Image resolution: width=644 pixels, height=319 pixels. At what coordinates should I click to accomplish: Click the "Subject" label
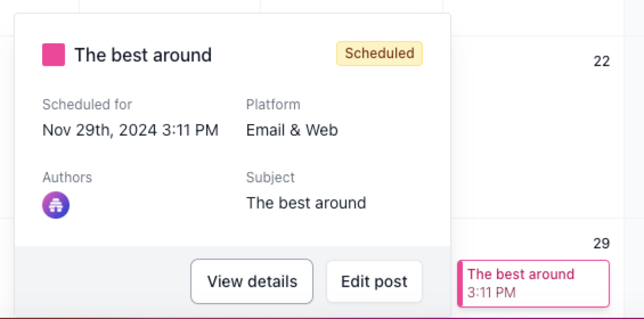click(271, 177)
